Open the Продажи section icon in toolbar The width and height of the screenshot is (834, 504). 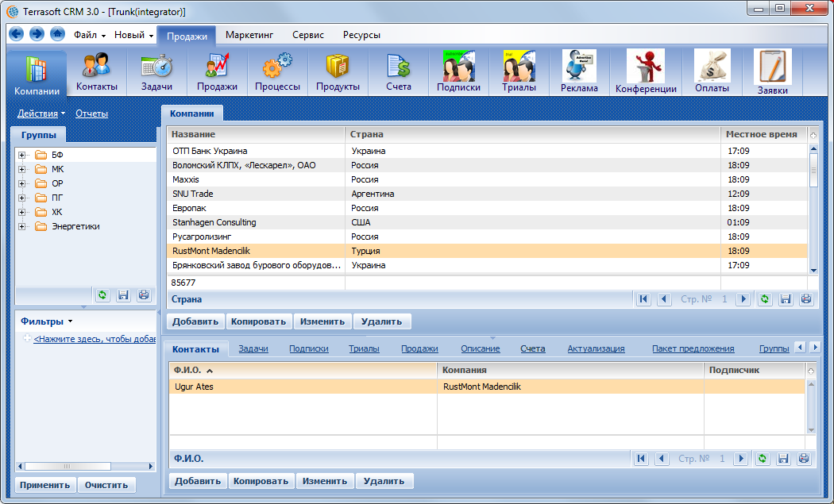217,72
